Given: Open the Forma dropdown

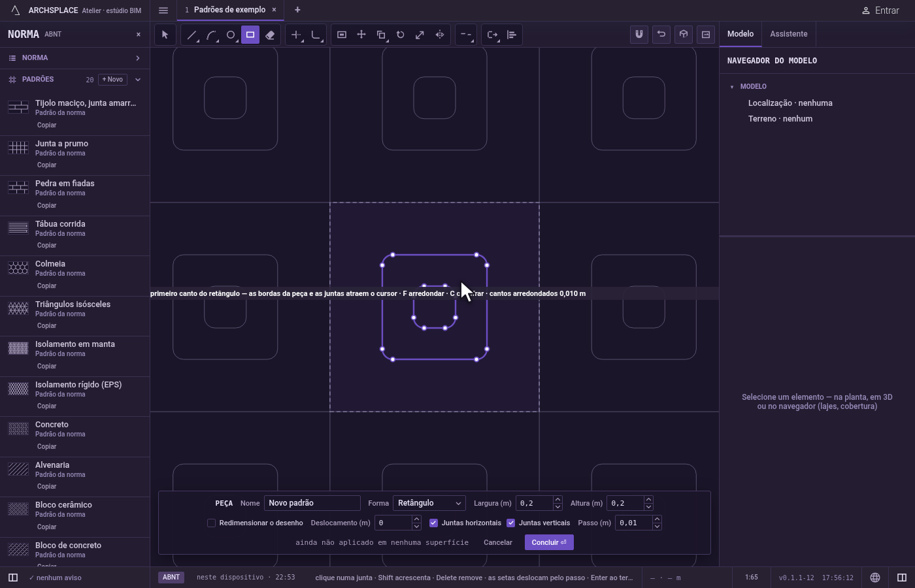Looking at the screenshot, I should click(429, 503).
